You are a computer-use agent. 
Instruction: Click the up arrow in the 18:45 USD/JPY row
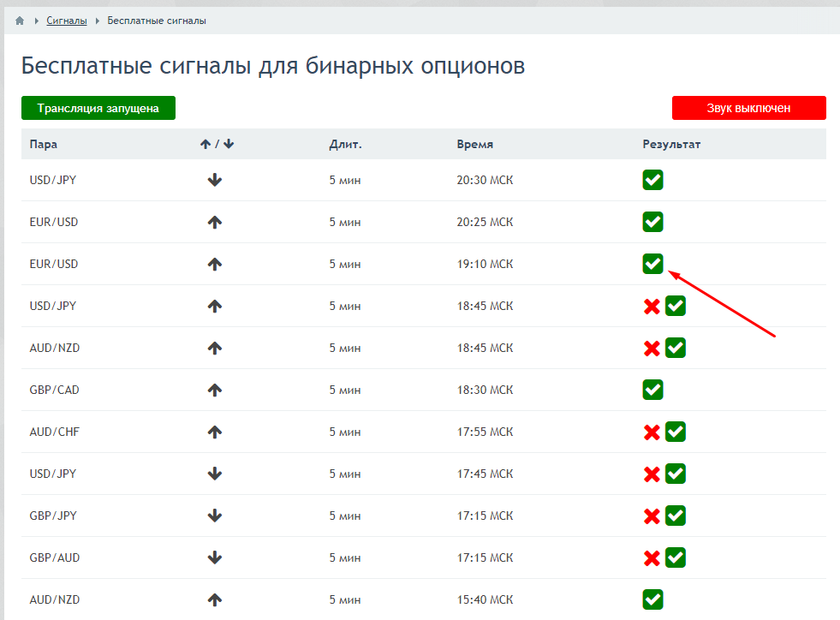[x=215, y=306]
